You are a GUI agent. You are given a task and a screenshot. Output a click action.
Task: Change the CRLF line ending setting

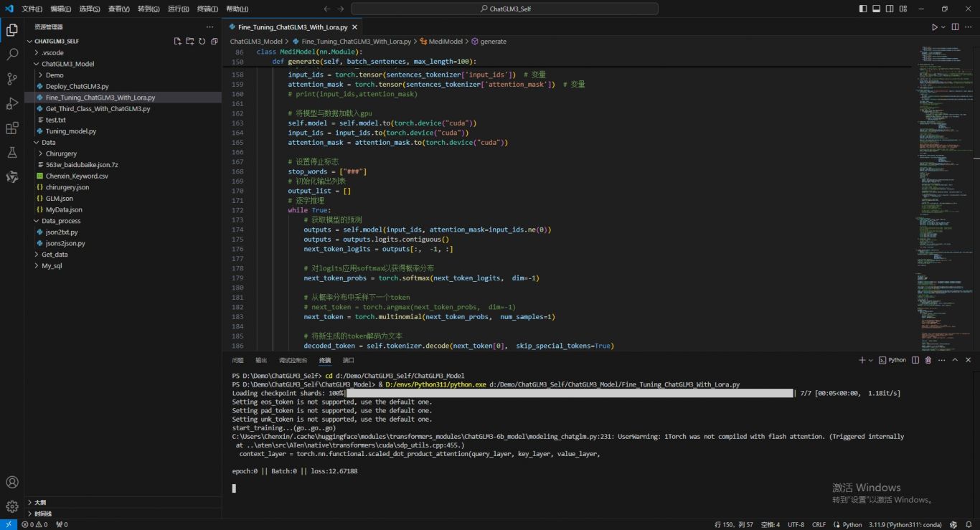[819, 524]
